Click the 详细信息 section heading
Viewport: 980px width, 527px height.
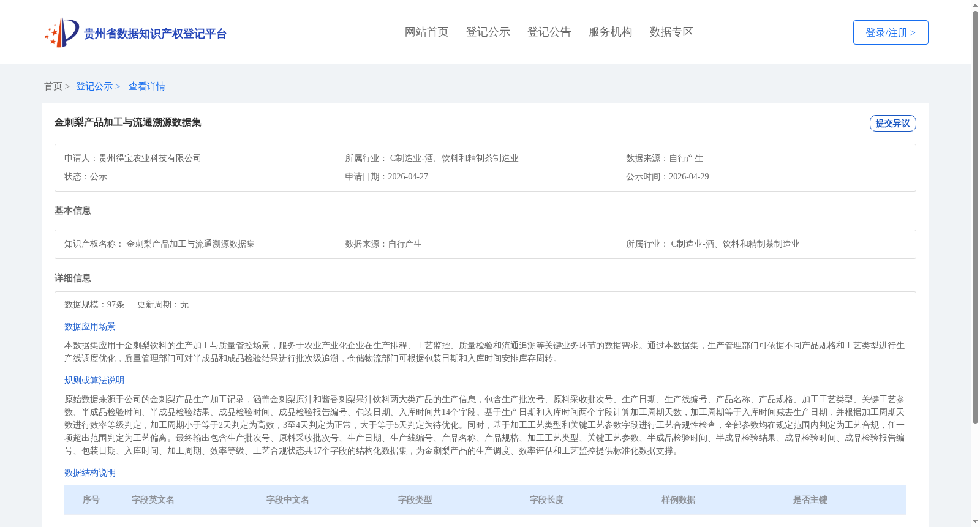pyautogui.click(x=72, y=278)
